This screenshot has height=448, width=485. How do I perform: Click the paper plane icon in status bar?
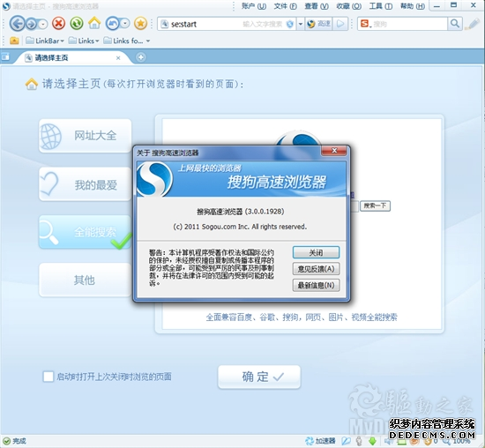pyautogui.click(x=347, y=441)
